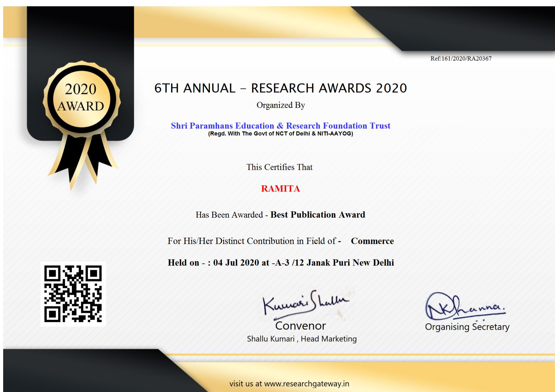Select the reference number Ref:161/2020/RA20367
Viewport: 555px width, 392px height.
461,59
